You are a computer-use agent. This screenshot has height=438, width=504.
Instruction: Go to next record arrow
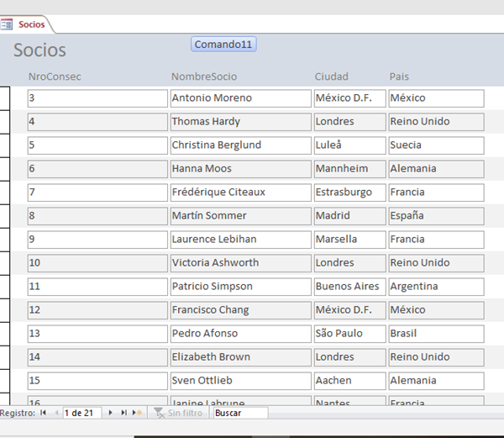coord(110,413)
